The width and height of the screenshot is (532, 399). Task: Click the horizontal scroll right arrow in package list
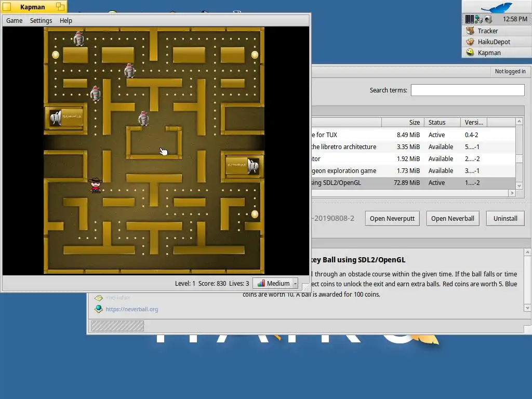click(512, 193)
